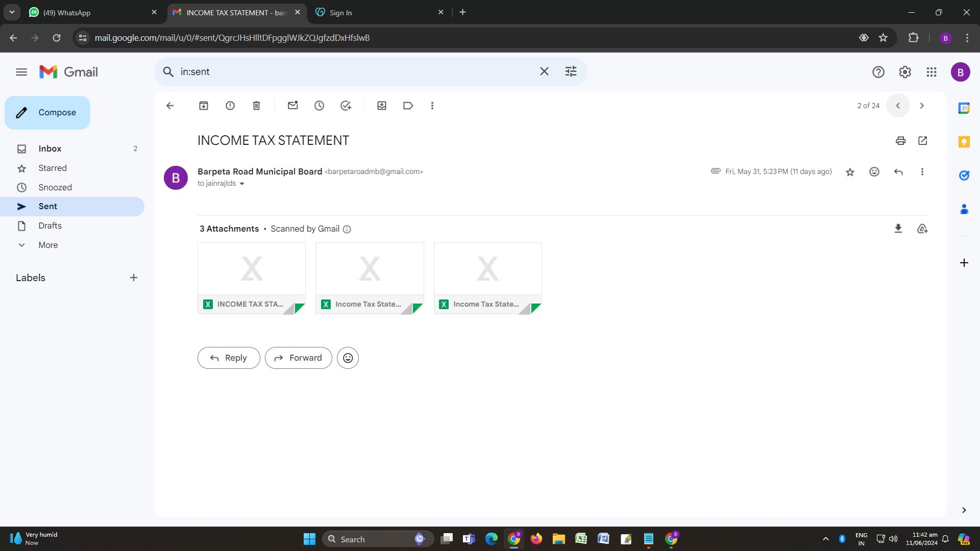Toggle the Starred status for this email
The width and height of the screenshot is (980, 551).
(x=849, y=171)
